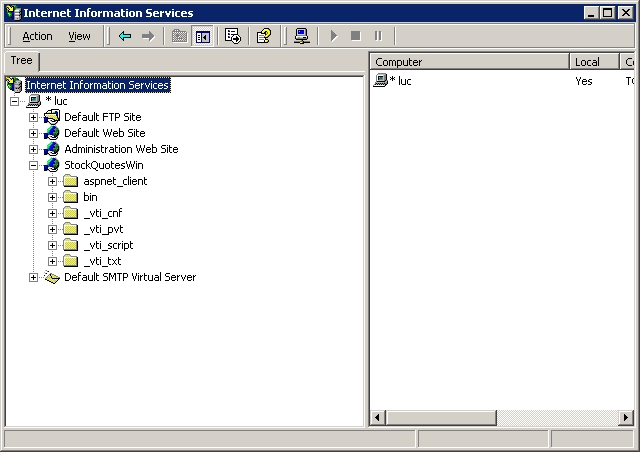The height and width of the screenshot is (452, 640).
Task: Click the Export List toolbar icon
Action: pos(233,36)
